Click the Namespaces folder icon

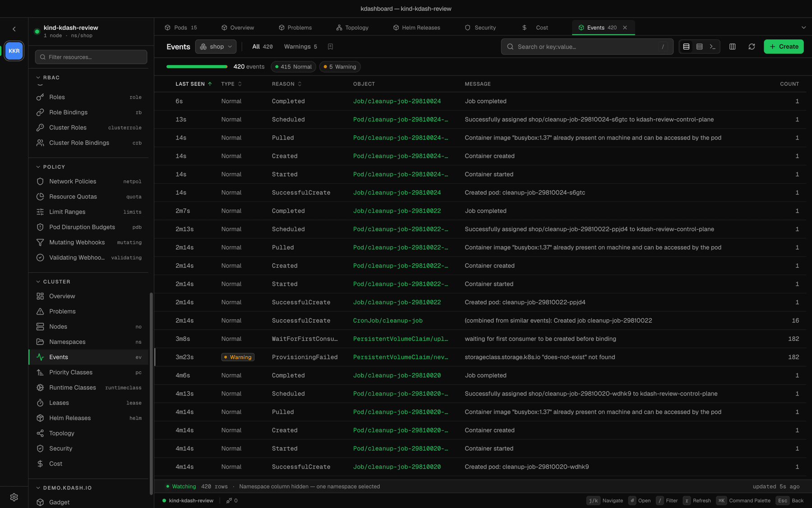click(x=40, y=342)
